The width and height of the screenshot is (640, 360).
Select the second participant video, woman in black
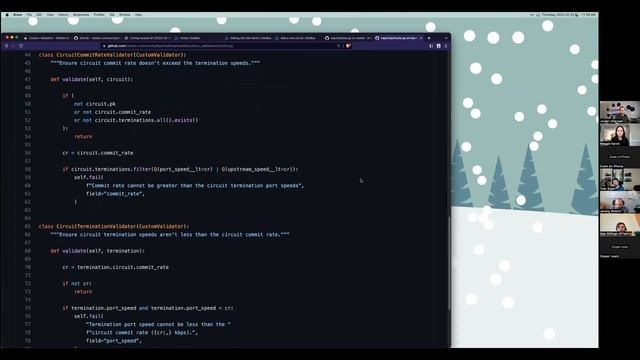[x=620, y=135]
